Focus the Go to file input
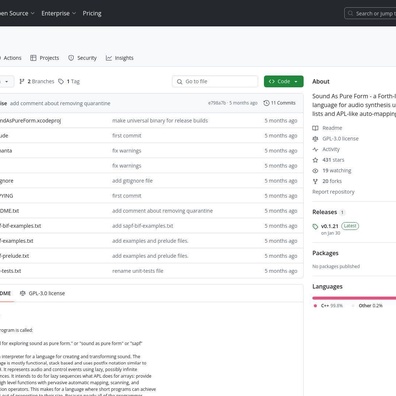The image size is (396, 396). (x=215, y=81)
